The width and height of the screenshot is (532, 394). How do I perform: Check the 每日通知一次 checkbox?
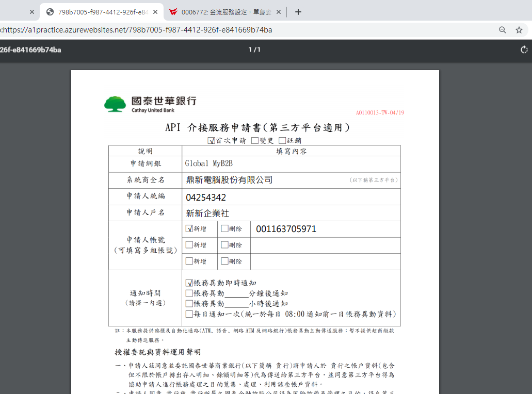point(189,314)
